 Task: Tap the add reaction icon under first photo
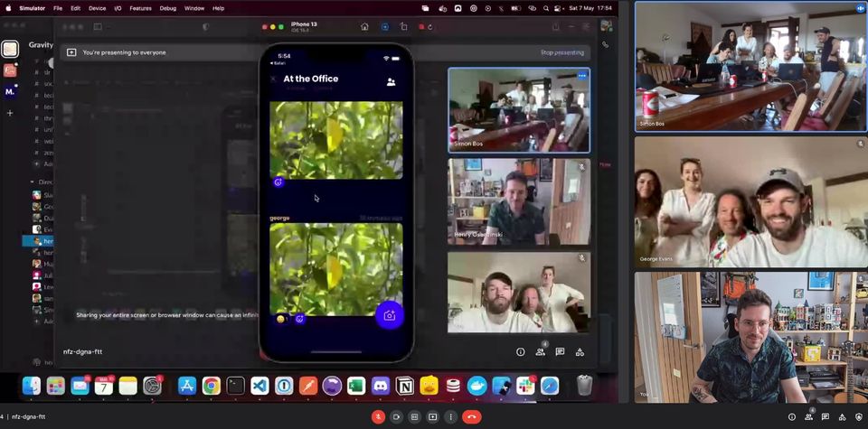(278, 182)
